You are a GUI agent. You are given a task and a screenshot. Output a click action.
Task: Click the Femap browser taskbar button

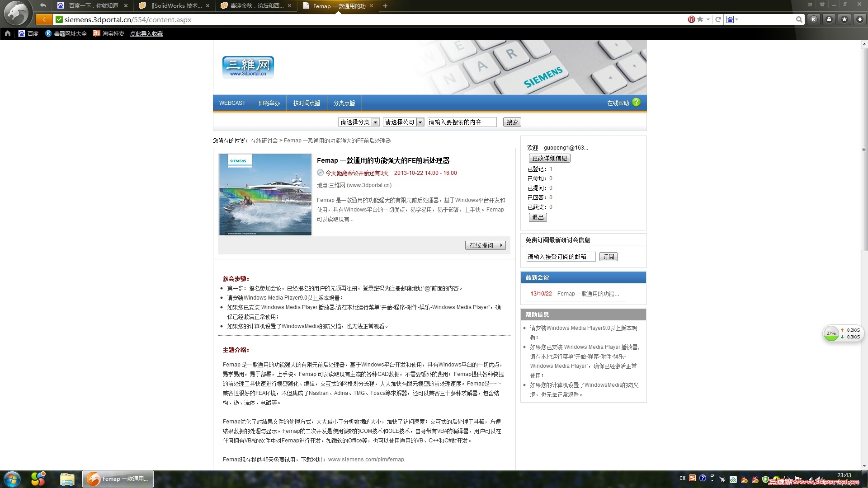coord(118,479)
